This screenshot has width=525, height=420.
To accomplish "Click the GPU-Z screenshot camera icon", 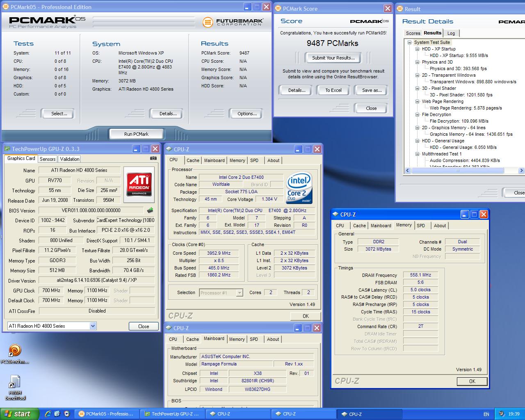I will coord(153,158).
